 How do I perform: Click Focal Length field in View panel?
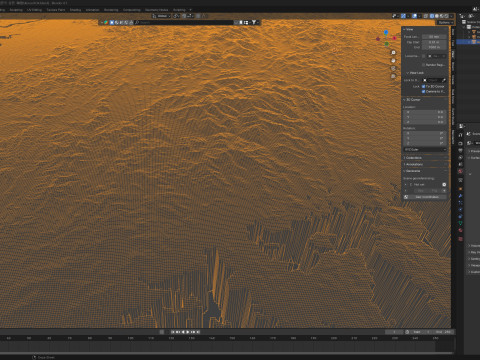[x=434, y=37]
